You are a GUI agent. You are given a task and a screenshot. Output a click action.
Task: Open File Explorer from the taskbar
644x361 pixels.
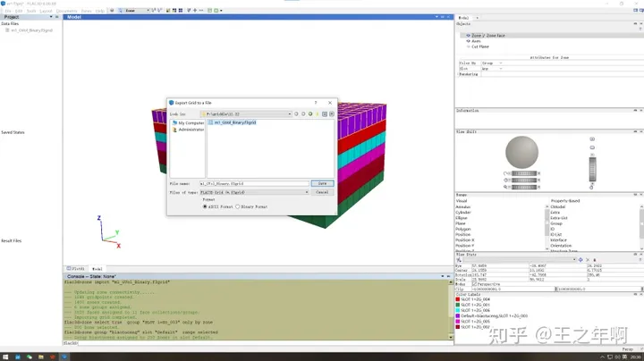(x=40, y=357)
